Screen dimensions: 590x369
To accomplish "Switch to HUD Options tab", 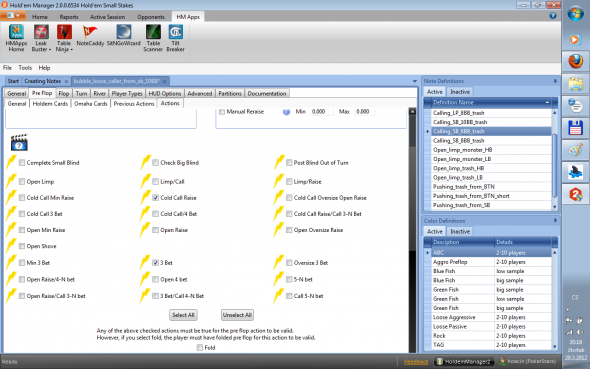I will pyautogui.click(x=165, y=93).
